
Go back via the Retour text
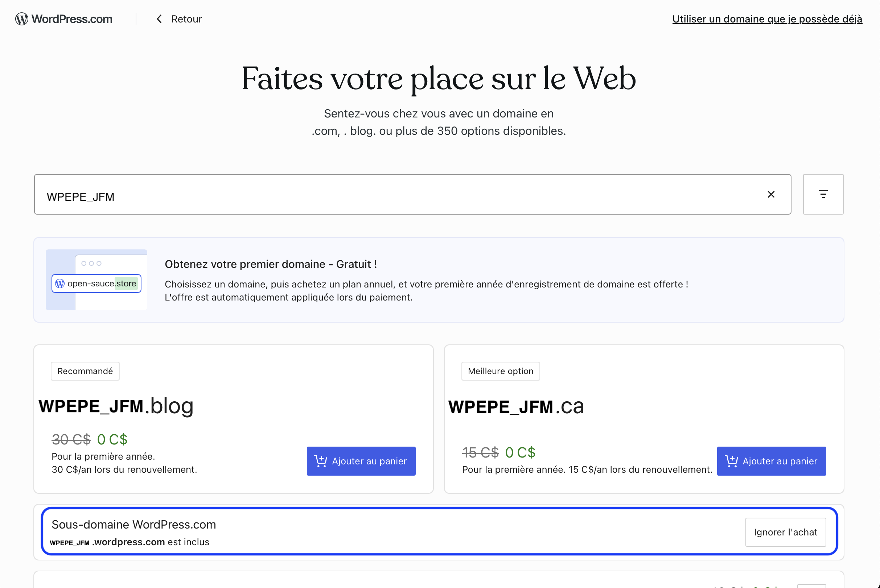click(x=186, y=19)
